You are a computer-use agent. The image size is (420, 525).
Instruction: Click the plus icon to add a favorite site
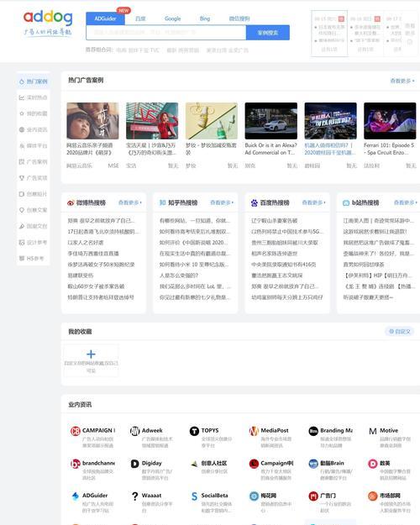pyautogui.click(x=91, y=354)
